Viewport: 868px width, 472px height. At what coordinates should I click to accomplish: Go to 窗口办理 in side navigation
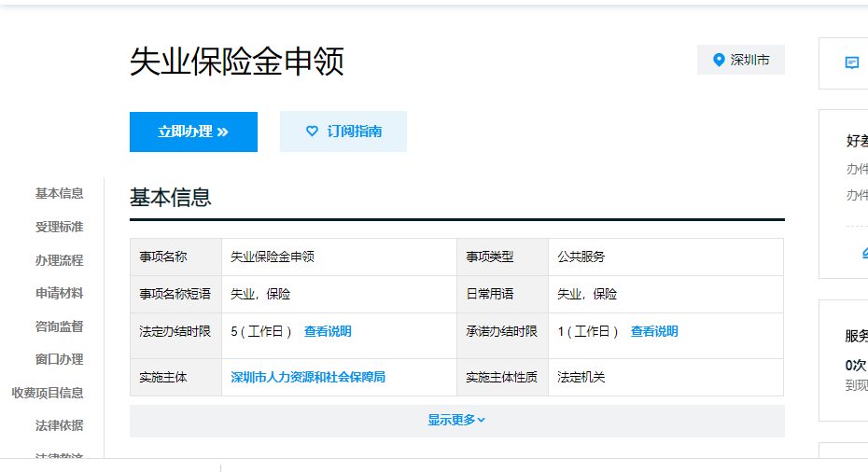59,360
